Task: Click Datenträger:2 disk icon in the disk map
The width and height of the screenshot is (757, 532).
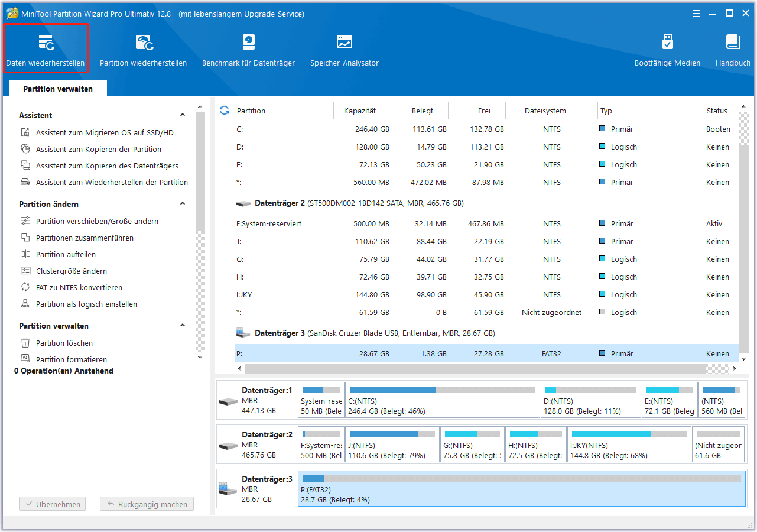Action: [x=228, y=446]
